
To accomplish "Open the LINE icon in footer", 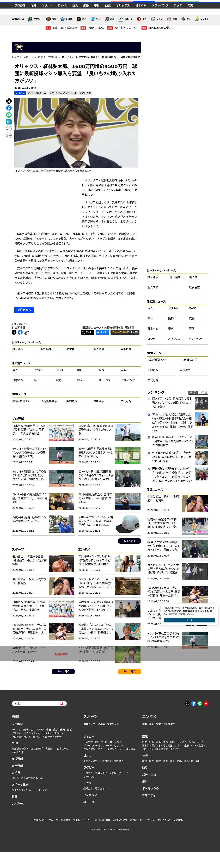I will pyautogui.click(x=200, y=703).
